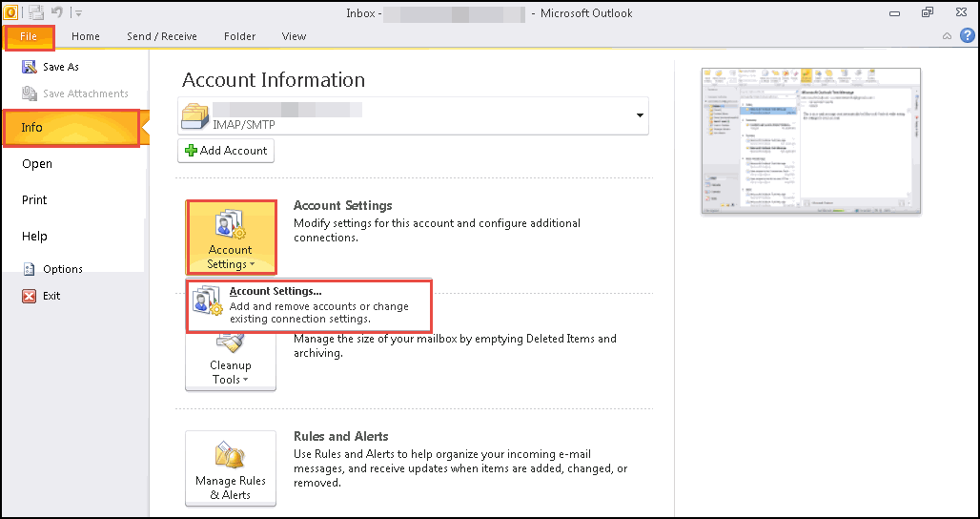Viewport: 980px width, 519px height.
Task: Minimize the ribbon with the caret icon
Action: coord(947,36)
